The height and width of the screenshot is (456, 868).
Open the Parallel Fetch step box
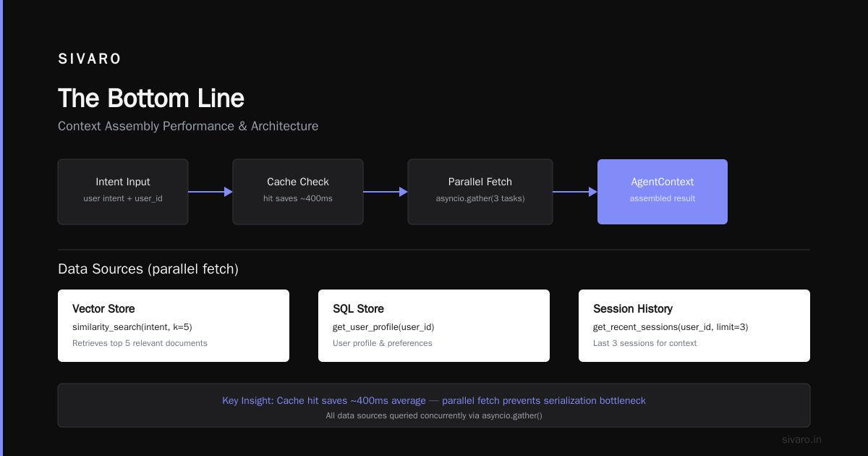480,192
